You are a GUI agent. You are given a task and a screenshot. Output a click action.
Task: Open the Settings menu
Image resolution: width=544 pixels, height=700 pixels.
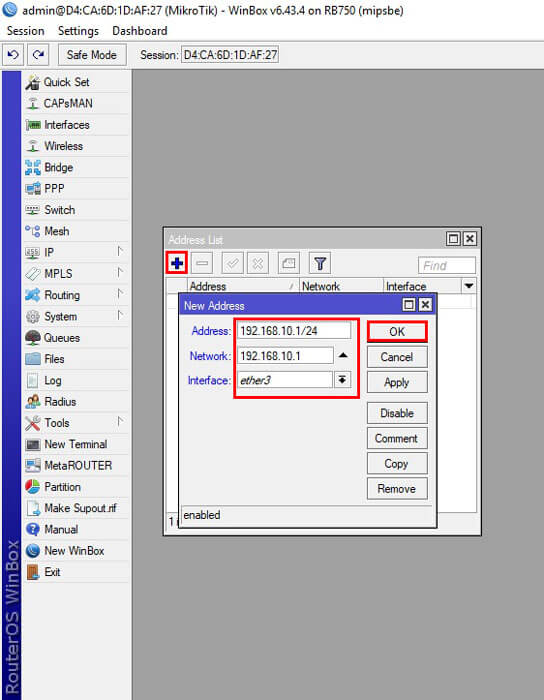coord(78,31)
